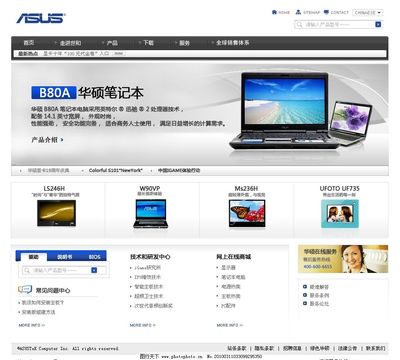Click Colorful S101 "NewYork" banner link
Screen dimensions: 400x360
click(x=115, y=170)
